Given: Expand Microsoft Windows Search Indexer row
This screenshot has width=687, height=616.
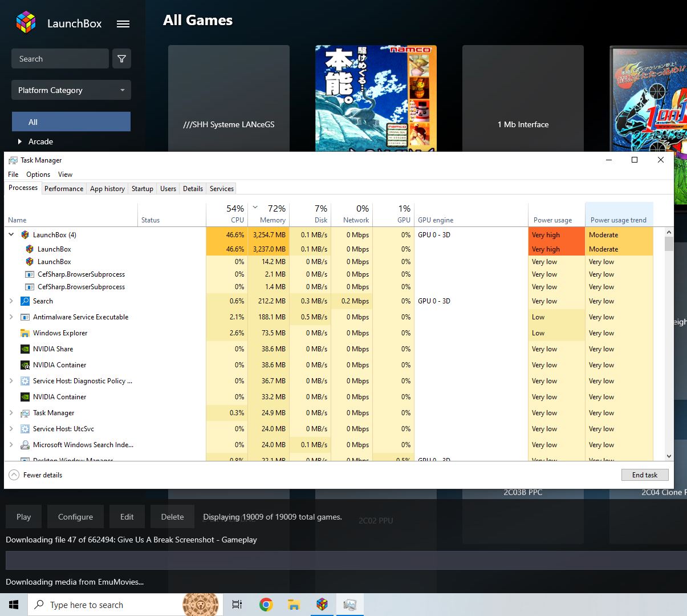Looking at the screenshot, I should (x=11, y=444).
